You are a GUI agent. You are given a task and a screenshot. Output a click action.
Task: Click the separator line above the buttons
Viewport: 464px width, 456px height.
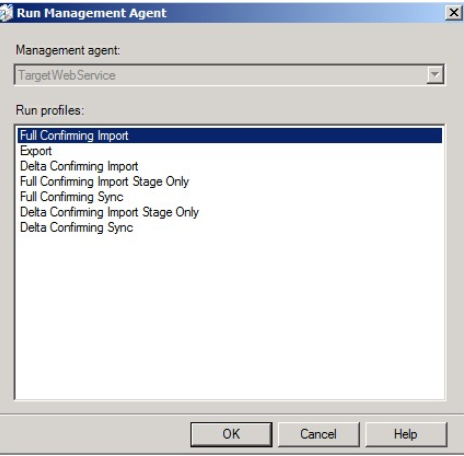[x=232, y=414]
